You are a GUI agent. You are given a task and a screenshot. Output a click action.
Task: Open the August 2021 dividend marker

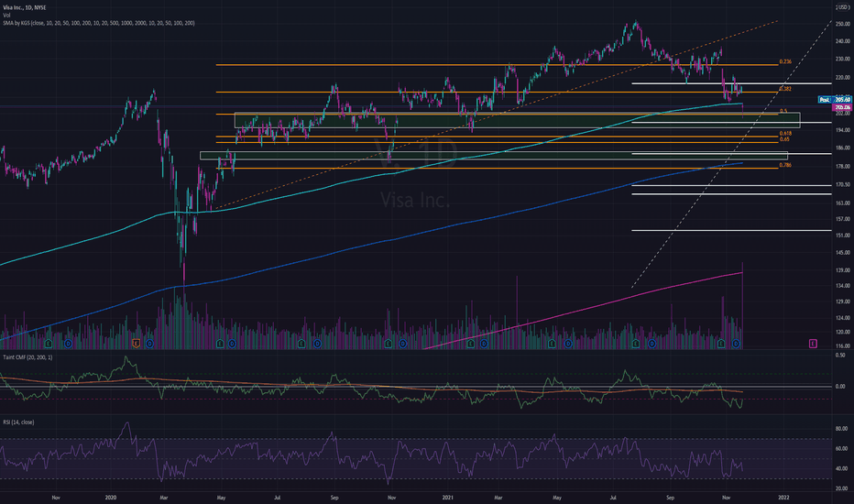pos(651,344)
